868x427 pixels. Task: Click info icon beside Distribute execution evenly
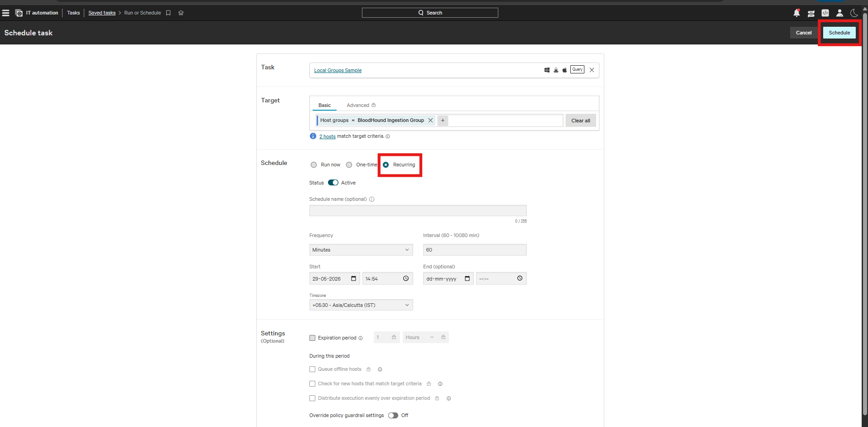(x=448, y=398)
